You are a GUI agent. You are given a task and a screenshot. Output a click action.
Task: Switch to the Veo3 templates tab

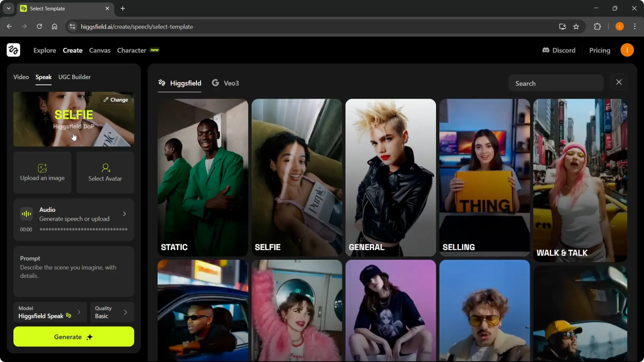225,83
